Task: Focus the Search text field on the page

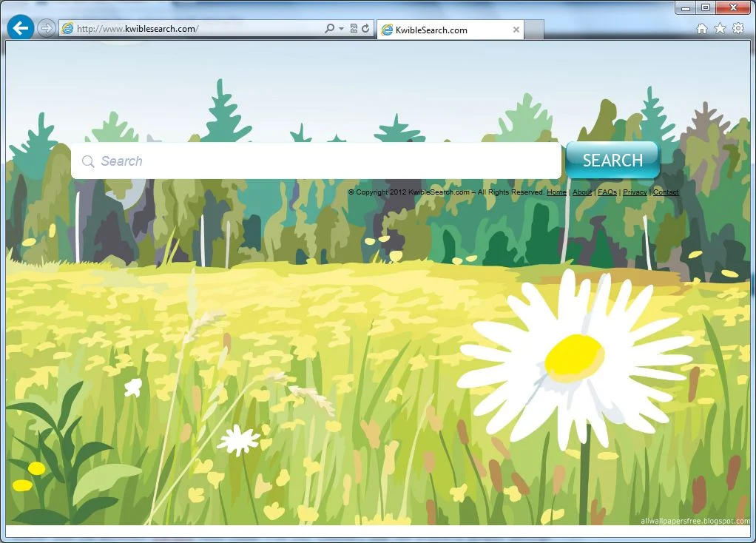Action: 316,161
